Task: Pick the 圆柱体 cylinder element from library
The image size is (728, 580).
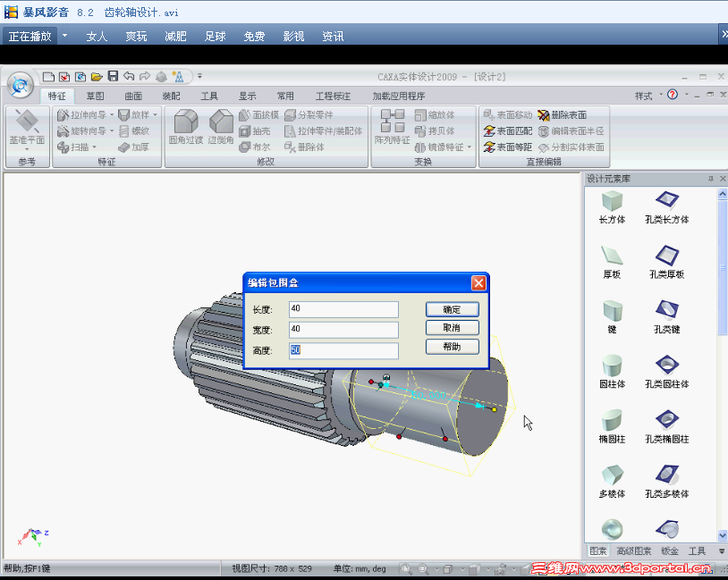Action: [612, 372]
